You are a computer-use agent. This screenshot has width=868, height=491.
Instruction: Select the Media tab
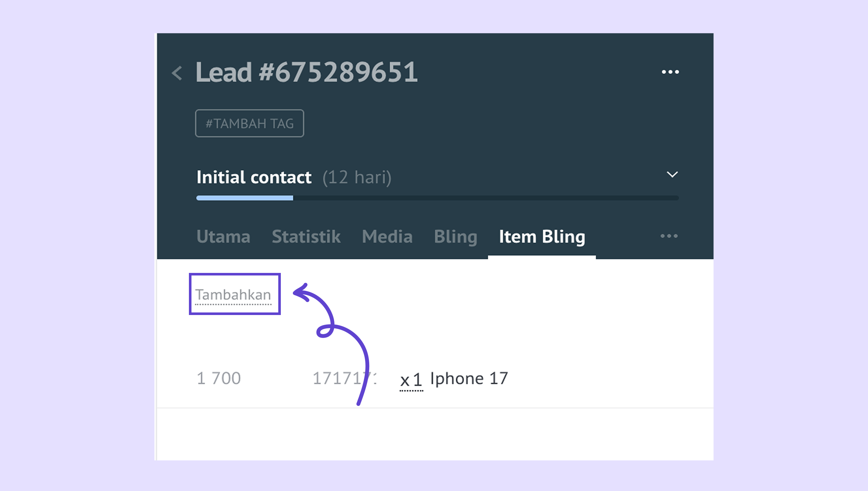[x=387, y=236]
